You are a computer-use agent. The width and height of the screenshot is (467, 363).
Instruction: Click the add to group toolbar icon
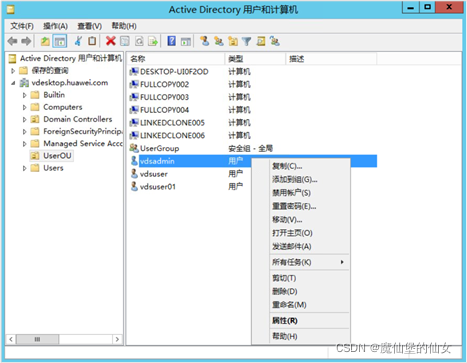(275, 41)
